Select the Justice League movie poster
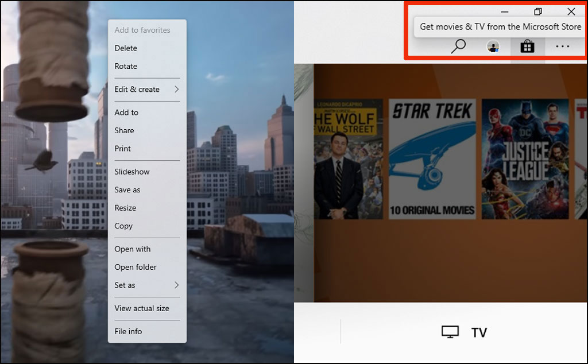 pyautogui.click(x=525, y=159)
